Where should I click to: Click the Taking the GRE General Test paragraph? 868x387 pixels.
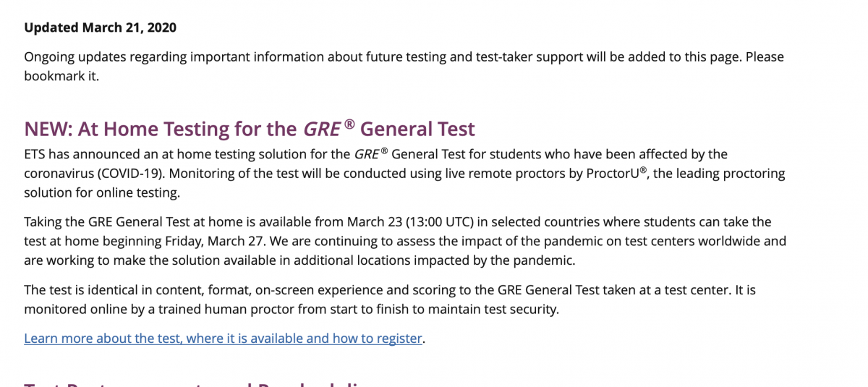point(404,240)
